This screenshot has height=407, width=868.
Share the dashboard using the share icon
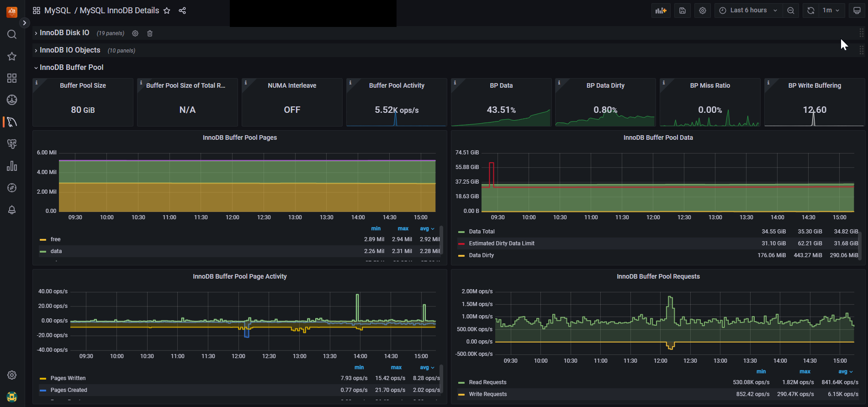click(x=182, y=11)
